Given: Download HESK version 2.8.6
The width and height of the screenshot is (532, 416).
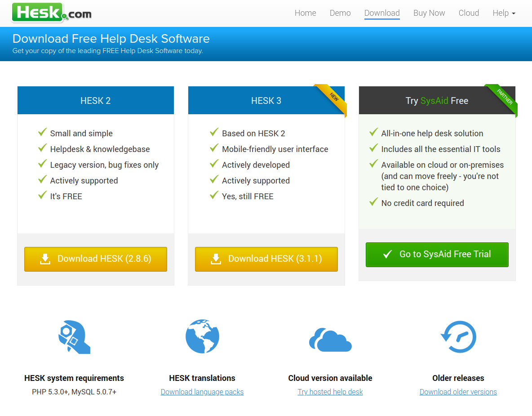Looking at the screenshot, I should [x=96, y=259].
